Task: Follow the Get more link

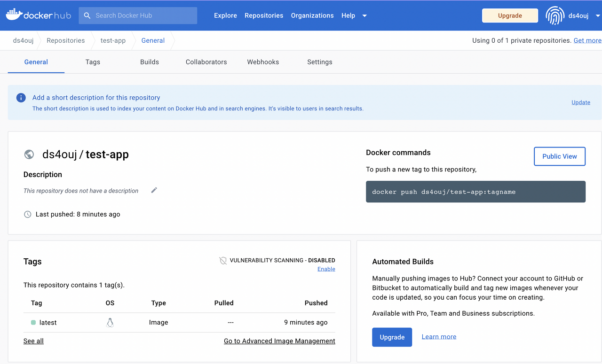Action: pos(587,40)
